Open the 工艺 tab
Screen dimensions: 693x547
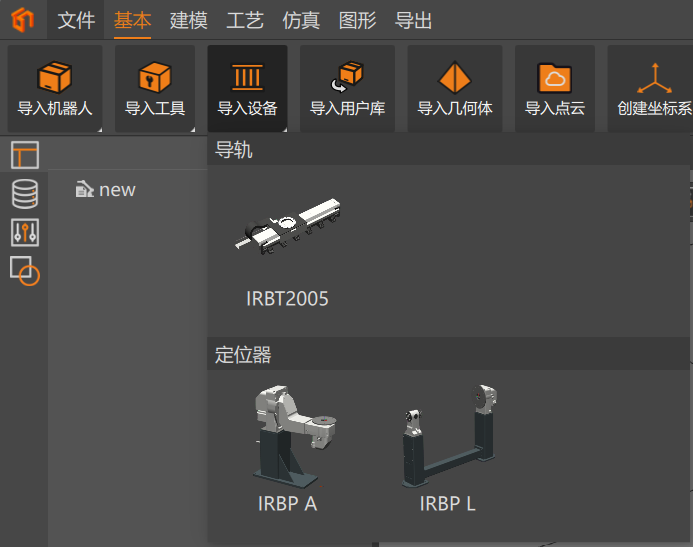tap(245, 20)
